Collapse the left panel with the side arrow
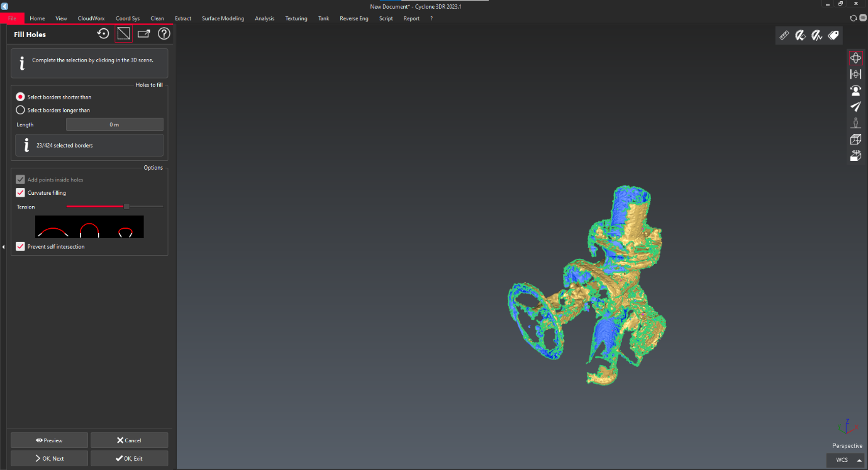Viewport: 868px width, 470px height. pyautogui.click(x=3, y=247)
